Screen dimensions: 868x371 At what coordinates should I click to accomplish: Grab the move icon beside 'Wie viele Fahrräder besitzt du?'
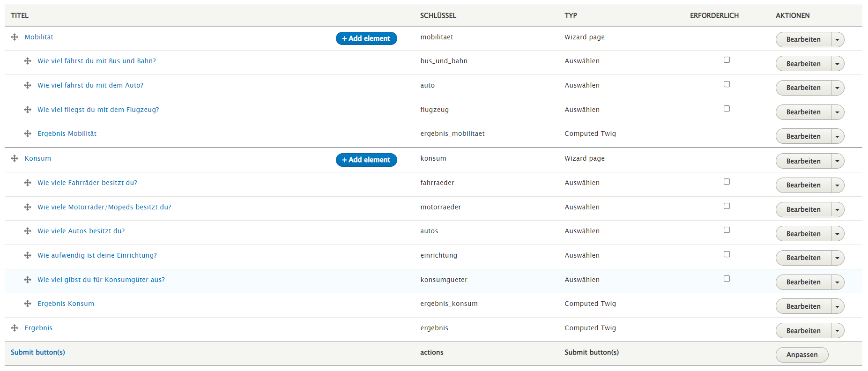28,183
